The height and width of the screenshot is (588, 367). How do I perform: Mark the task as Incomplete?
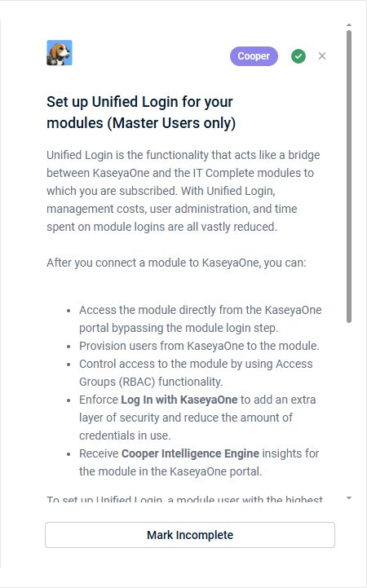point(190,535)
